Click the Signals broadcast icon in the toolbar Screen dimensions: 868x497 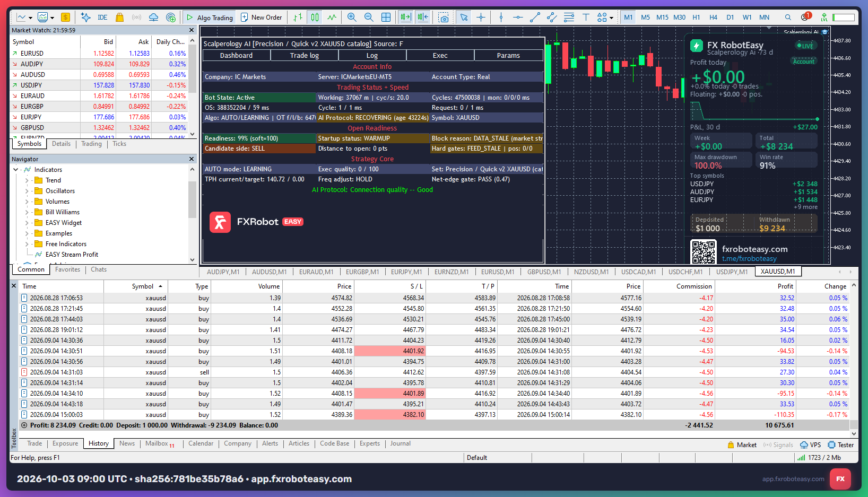tap(136, 18)
